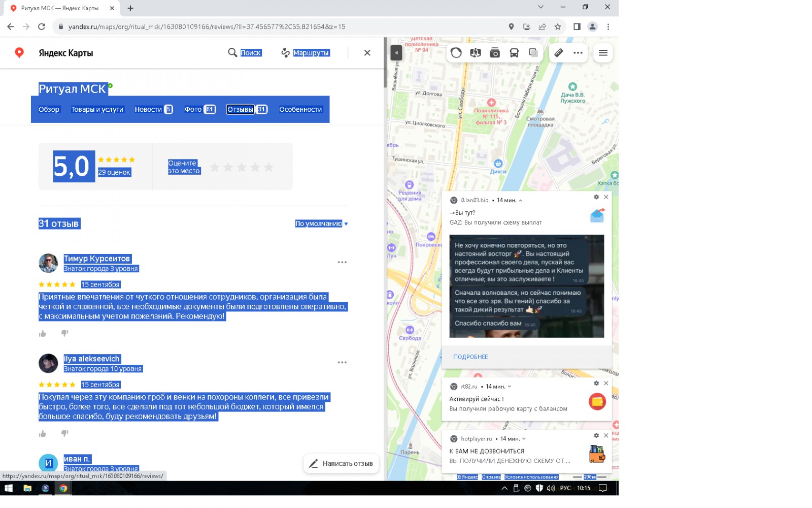
Task: Open the Chrome three-dot menu
Action: click(x=608, y=26)
